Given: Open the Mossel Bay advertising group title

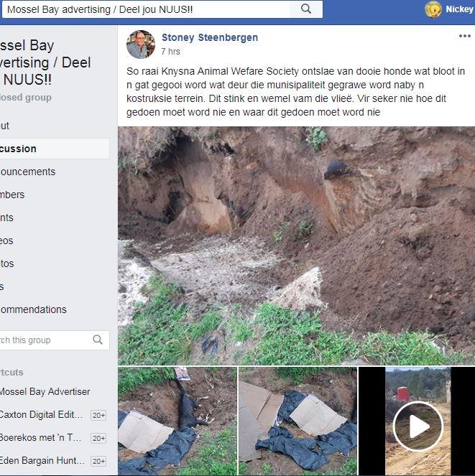Looking at the screenshot, I should click(45, 62).
